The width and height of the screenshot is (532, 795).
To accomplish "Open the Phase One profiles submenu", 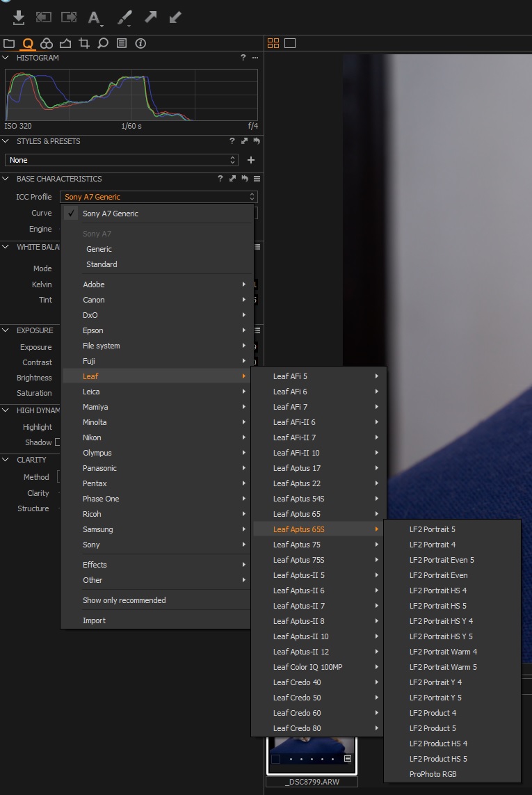I will [101, 499].
